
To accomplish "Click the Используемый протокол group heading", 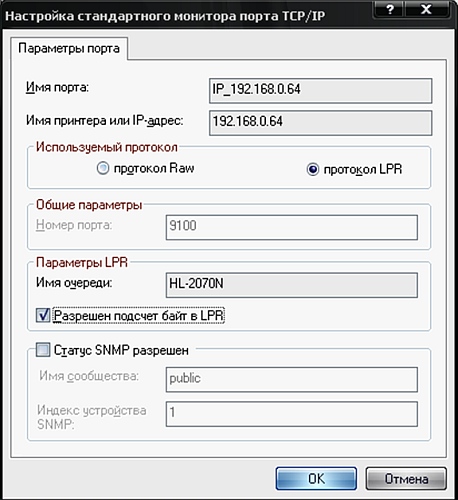I will [107, 147].
